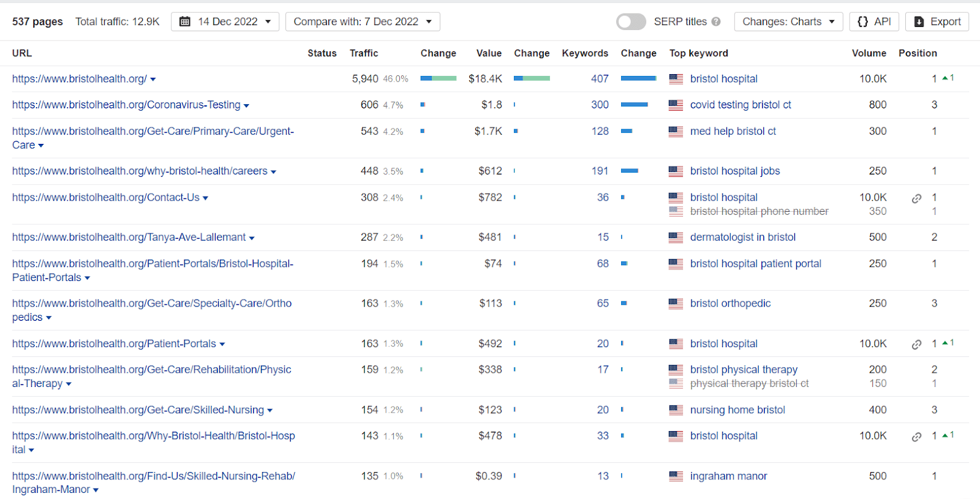Click the help icon beside SERP titles
Viewport: 980px width, 499px height.
click(x=716, y=22)
